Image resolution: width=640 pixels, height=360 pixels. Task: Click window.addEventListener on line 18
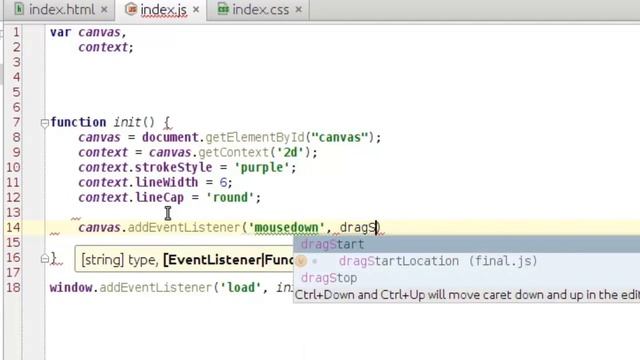tap(131, 287)
